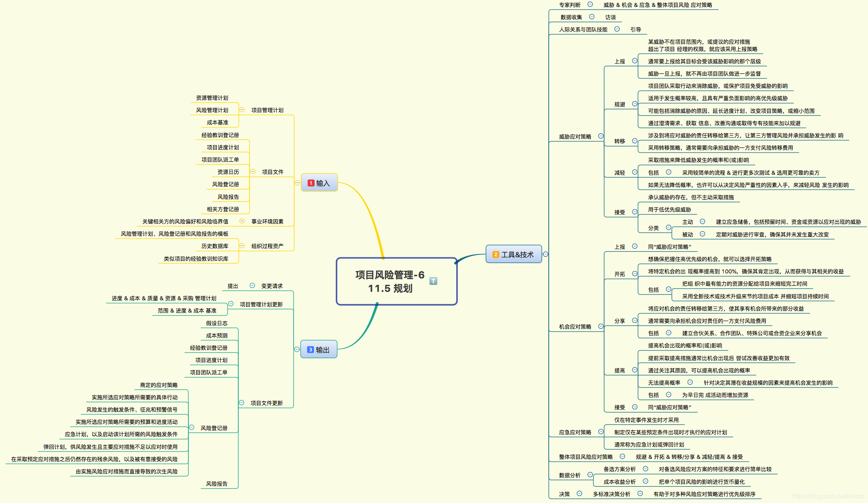Select the 提高机会出现的概率和(或)影响 topic

pos(685,346)
